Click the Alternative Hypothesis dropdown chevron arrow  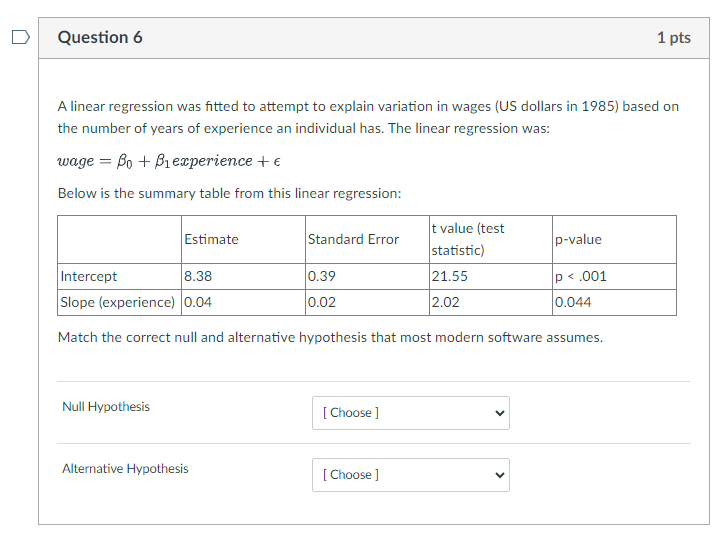(499, 475)
